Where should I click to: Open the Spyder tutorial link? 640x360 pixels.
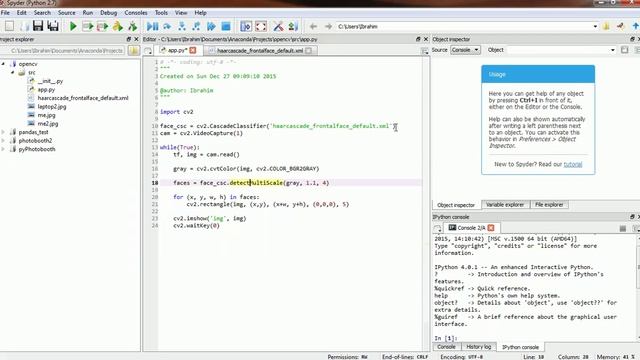pyautogui.click(x=573, y=164)
